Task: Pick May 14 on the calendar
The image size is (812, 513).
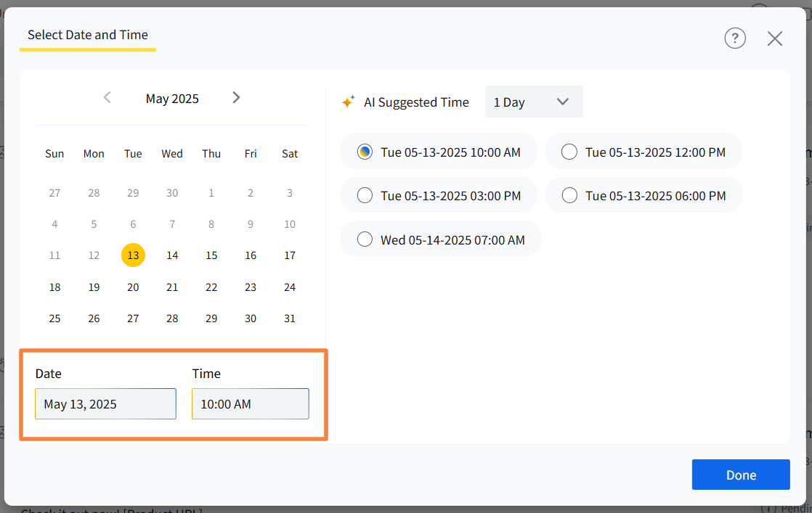Action: (172, 255)
